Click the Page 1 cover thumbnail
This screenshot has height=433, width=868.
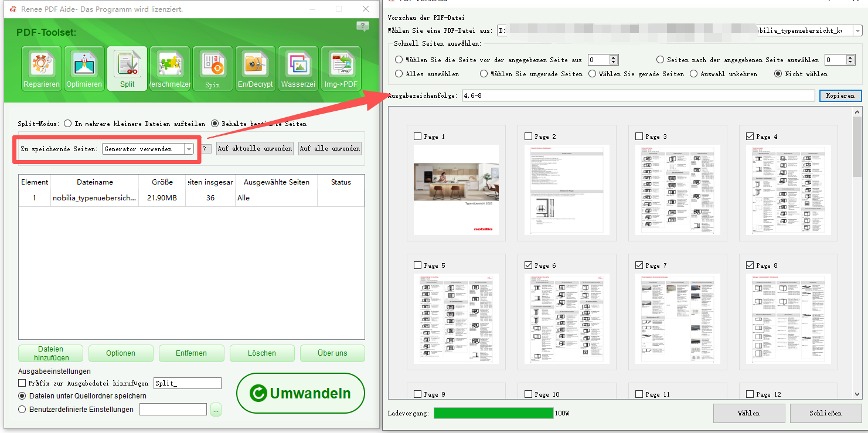tap(456, 189)
